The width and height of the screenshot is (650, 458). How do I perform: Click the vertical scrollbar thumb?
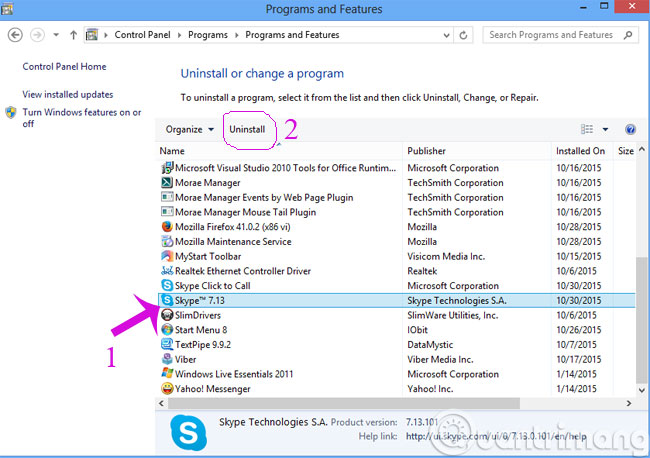(x=642, y=320)
